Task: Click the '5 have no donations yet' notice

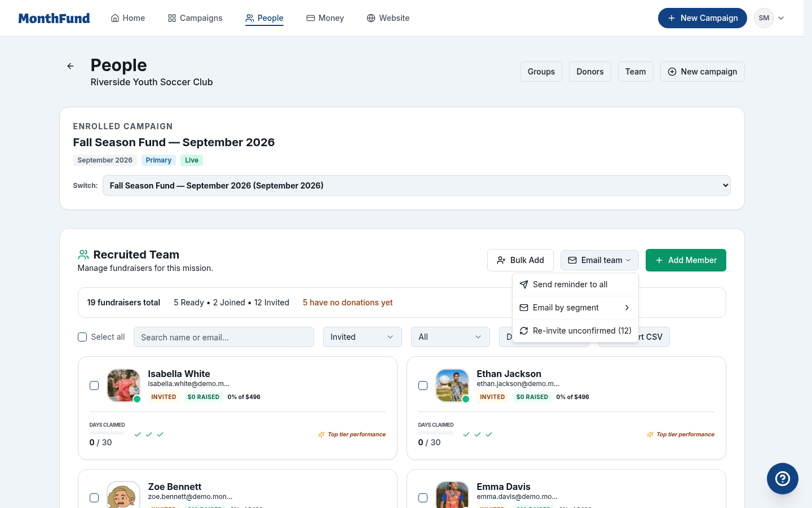Action: pyautogui.click(x=348, y=303)
